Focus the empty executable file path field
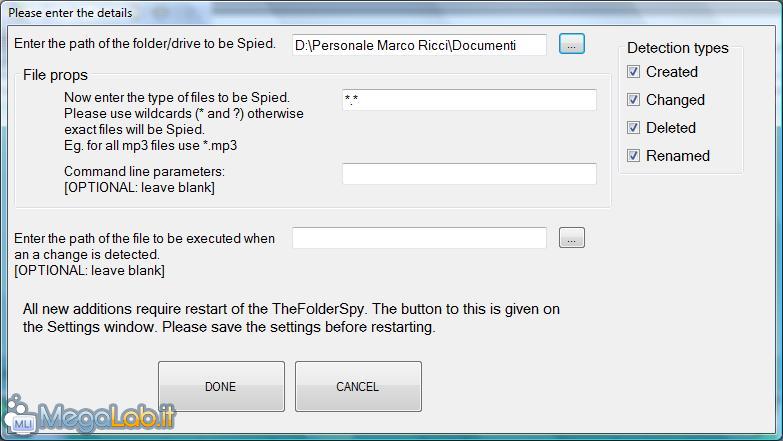The image size is (783, 441). coord(419,238)
